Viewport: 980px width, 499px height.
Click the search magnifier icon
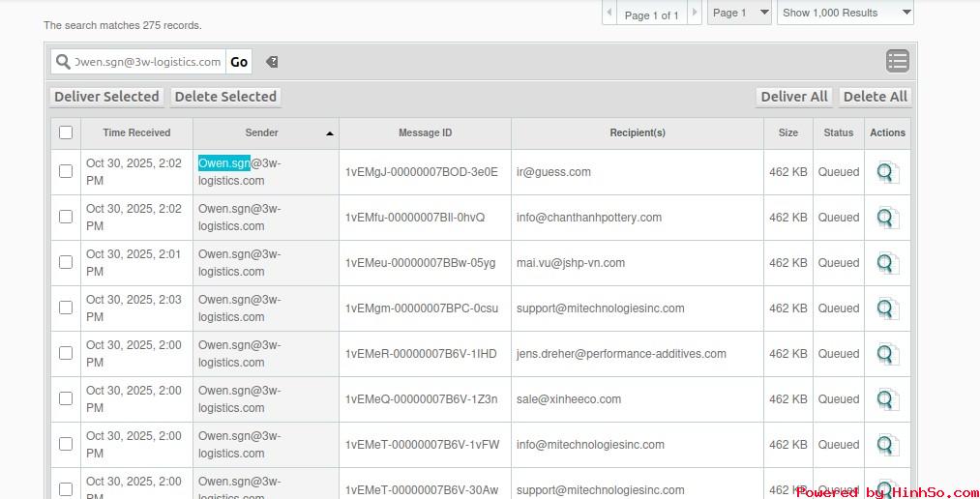64,62
